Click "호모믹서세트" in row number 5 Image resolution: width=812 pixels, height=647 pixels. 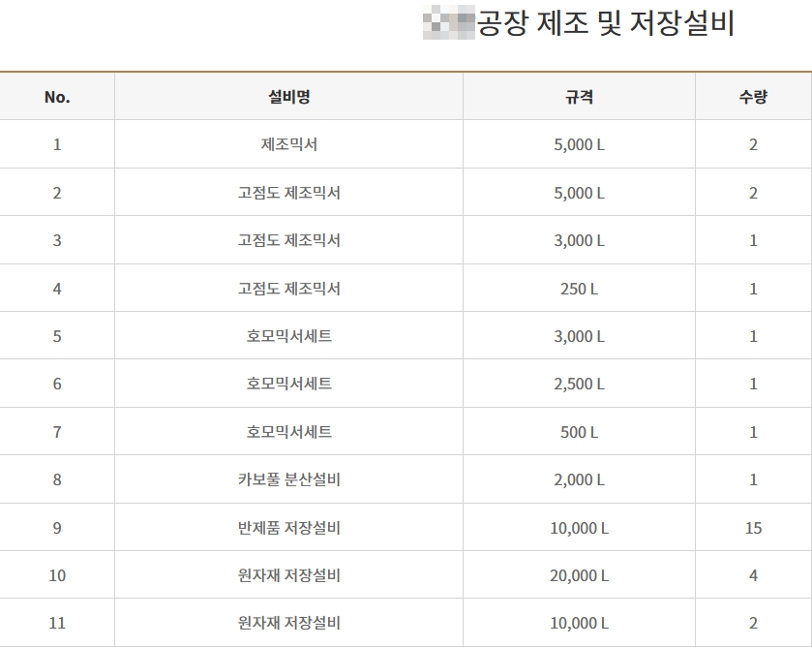pos(288,336)
